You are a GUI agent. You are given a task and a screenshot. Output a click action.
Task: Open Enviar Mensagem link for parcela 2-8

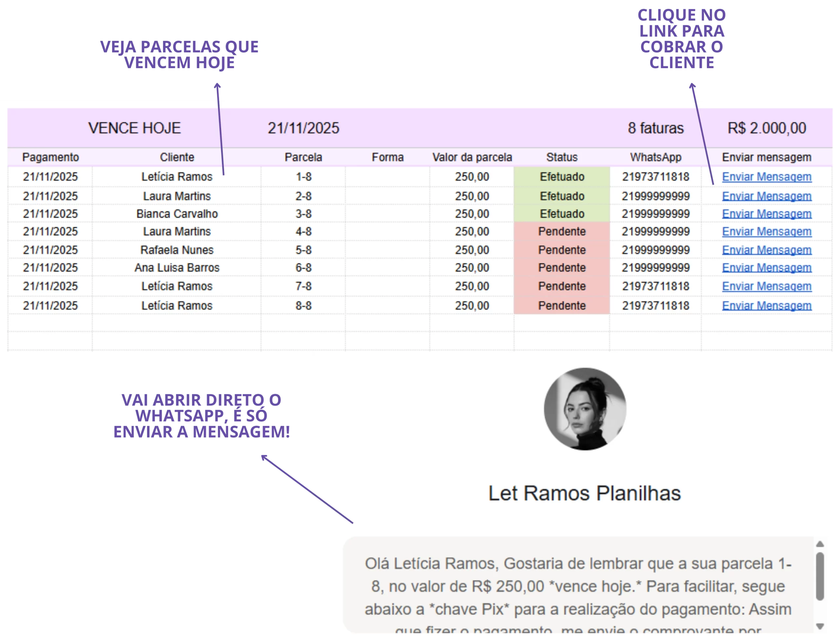pyautogui.click(x=766, y=196)
